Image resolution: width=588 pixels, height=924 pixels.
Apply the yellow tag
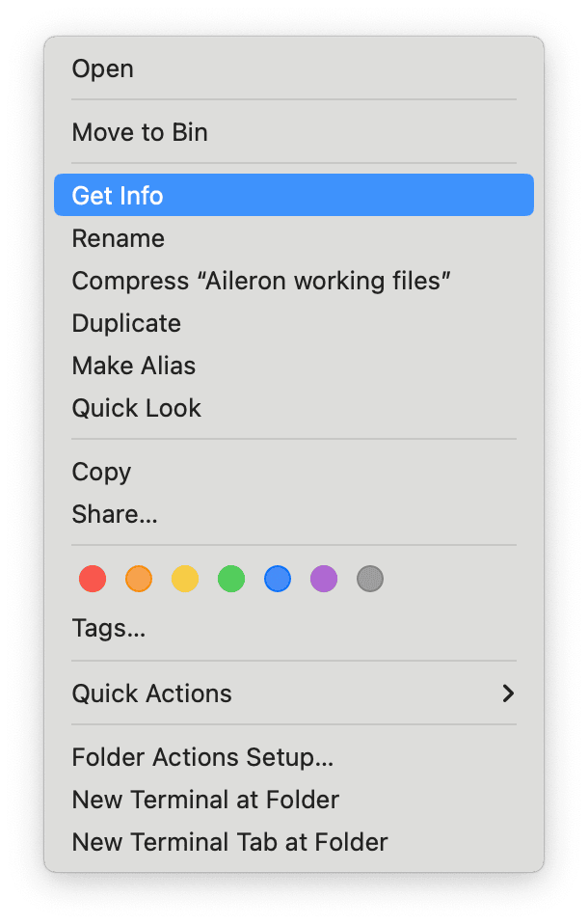click(185, 579)
